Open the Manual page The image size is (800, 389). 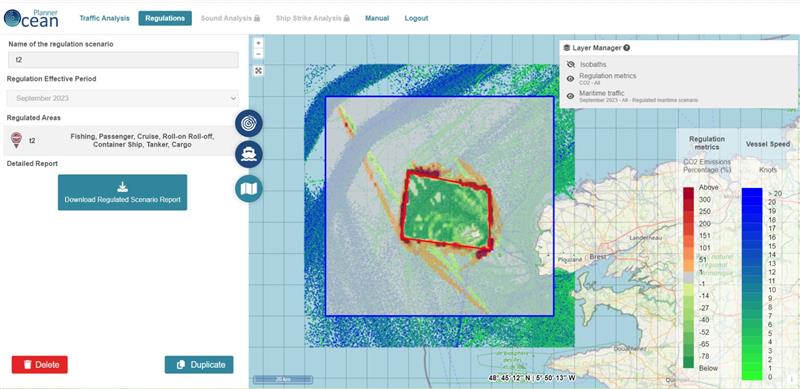pos(377,18)
